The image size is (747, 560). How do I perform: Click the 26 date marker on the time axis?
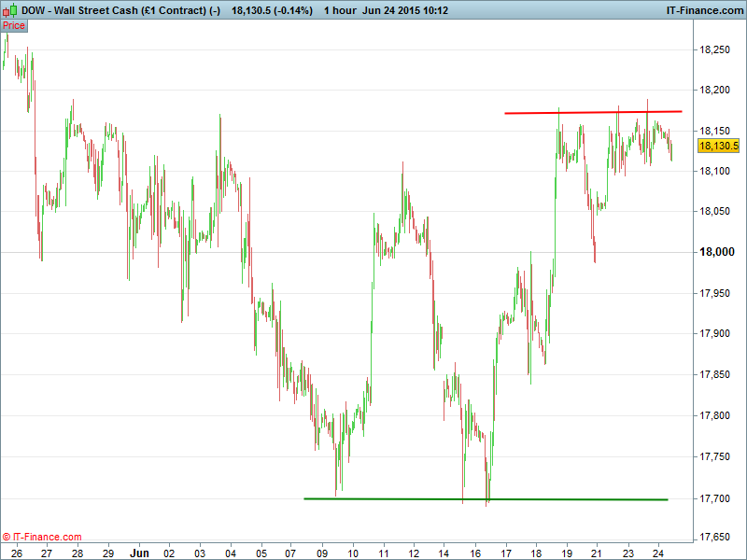pos(17,552)
